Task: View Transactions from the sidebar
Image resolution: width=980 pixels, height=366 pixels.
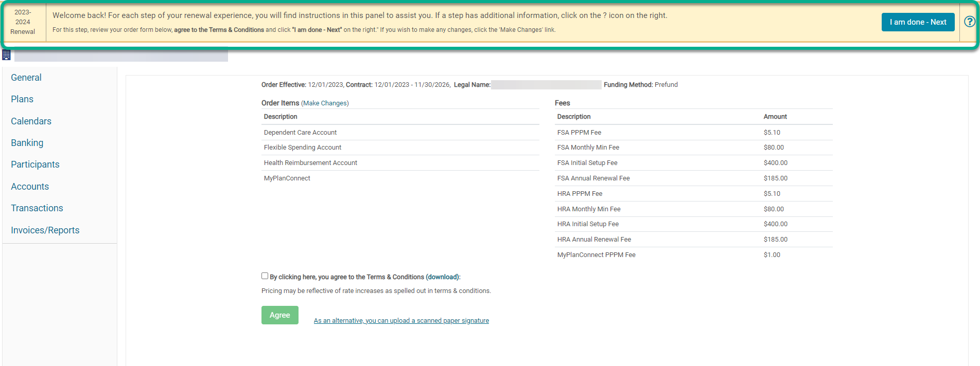Action: click(37, 208)
